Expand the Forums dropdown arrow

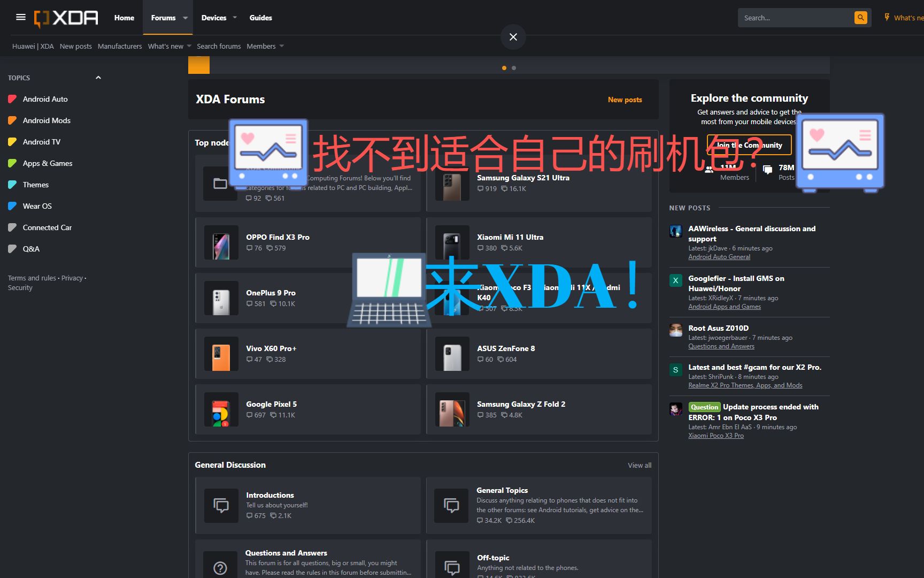point(186,18)
